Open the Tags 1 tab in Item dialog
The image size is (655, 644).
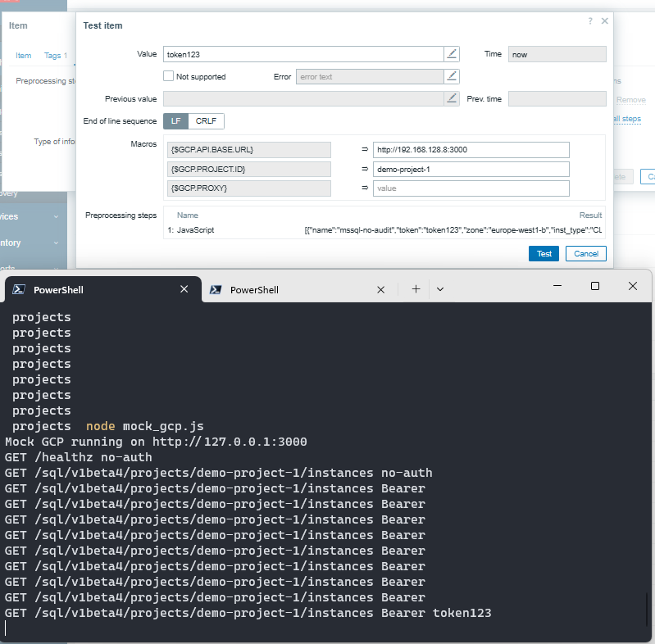click(x=56, y=56)
